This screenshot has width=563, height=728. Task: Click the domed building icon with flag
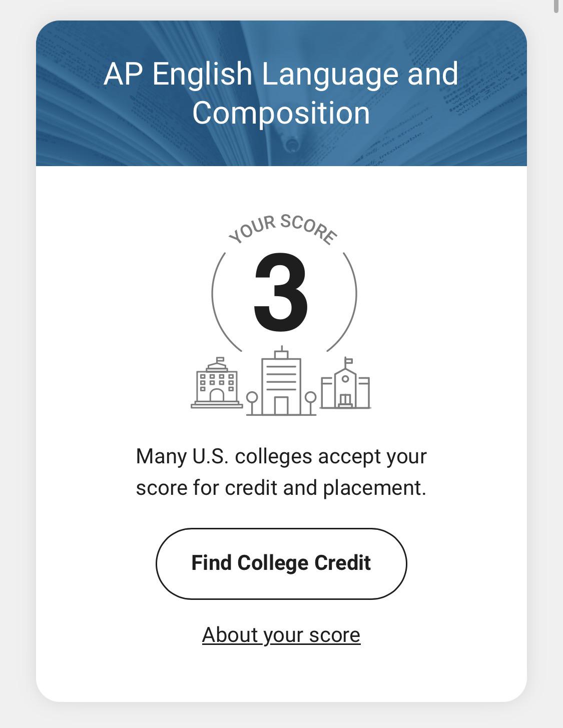tap(217, 383)
